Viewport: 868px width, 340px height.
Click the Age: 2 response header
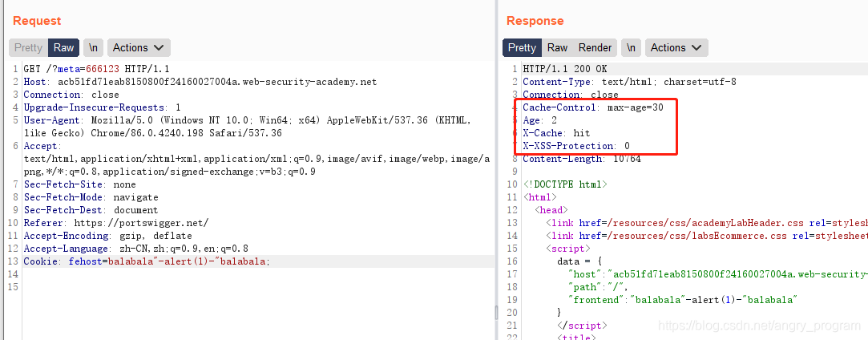point(539,120)
